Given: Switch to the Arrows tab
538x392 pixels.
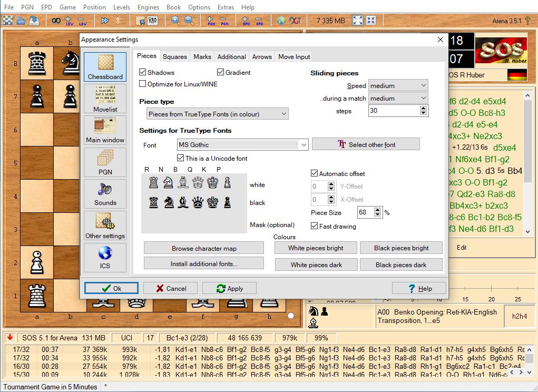Looking at the screenshot, I should click(262, 56).
